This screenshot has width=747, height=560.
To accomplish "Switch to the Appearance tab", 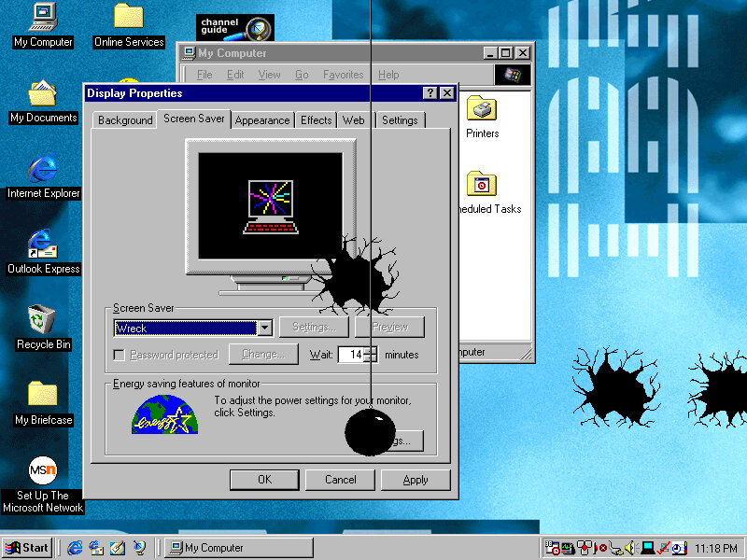I will tap(261, 120).
